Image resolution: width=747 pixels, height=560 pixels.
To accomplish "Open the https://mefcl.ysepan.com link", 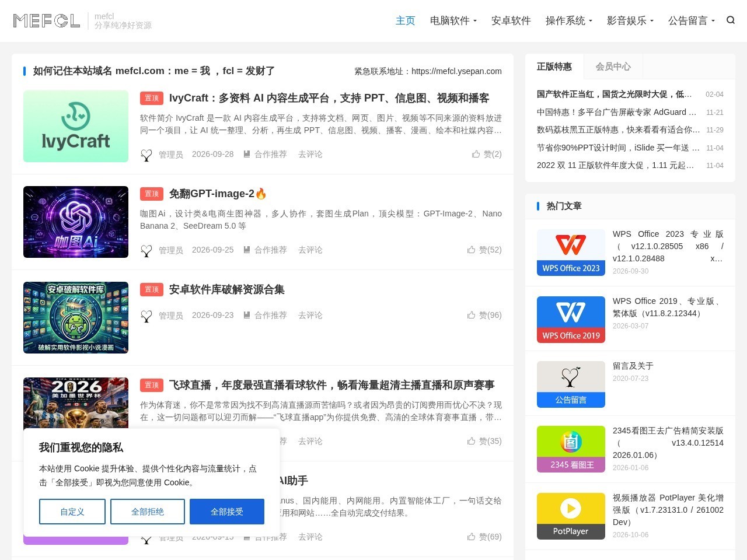I will (456, 71).
